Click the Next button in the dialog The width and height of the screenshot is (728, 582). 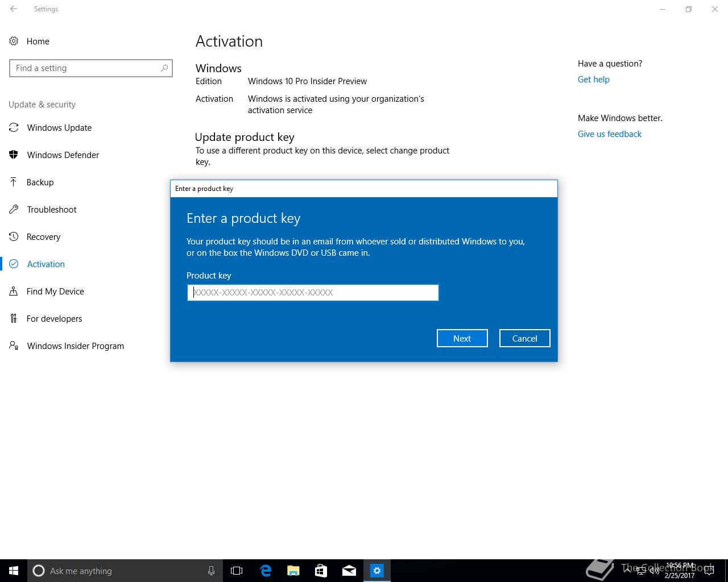tap(462, 338)
